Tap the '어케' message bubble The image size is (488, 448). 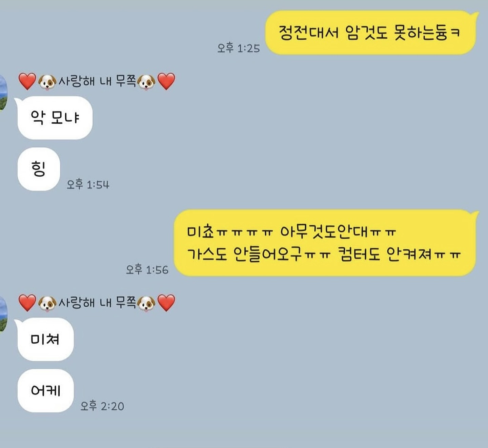tap(45, 390)
